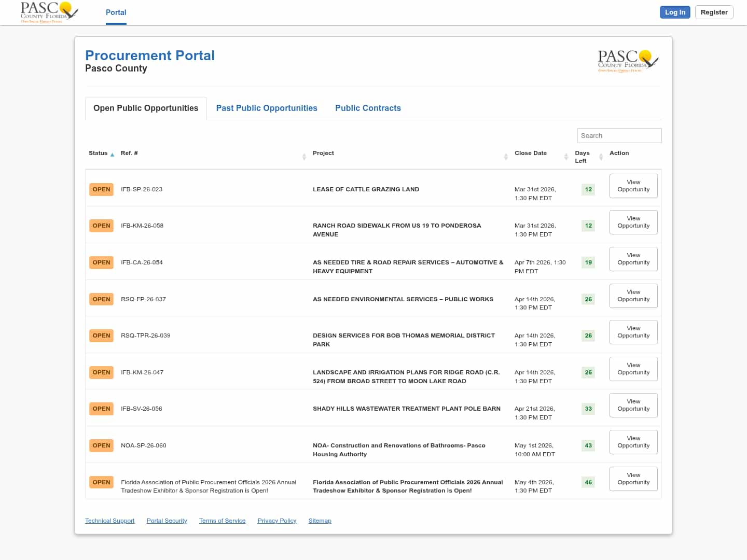
Task: Select the Portal navigation item
Action: (116, 12)
